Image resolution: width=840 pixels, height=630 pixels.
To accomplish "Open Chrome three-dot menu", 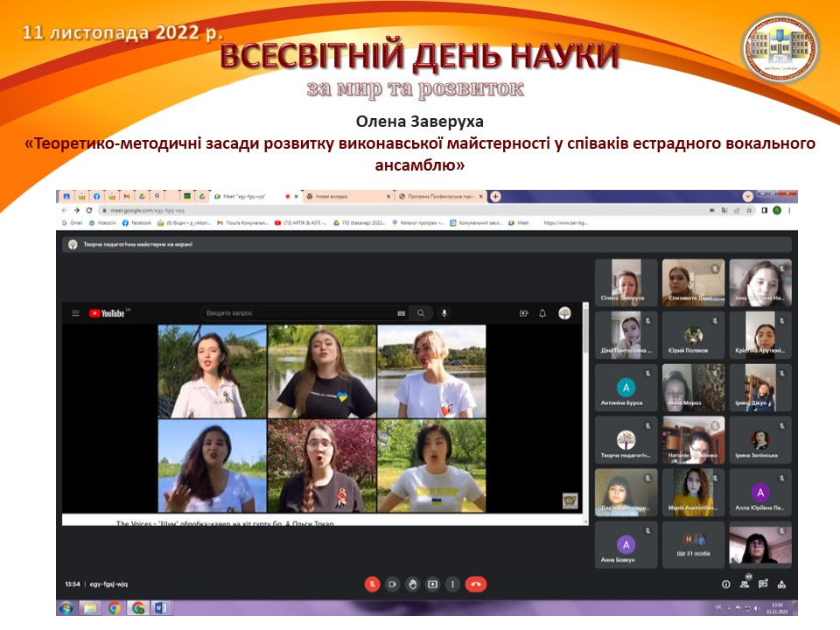I will click(789, 211).
